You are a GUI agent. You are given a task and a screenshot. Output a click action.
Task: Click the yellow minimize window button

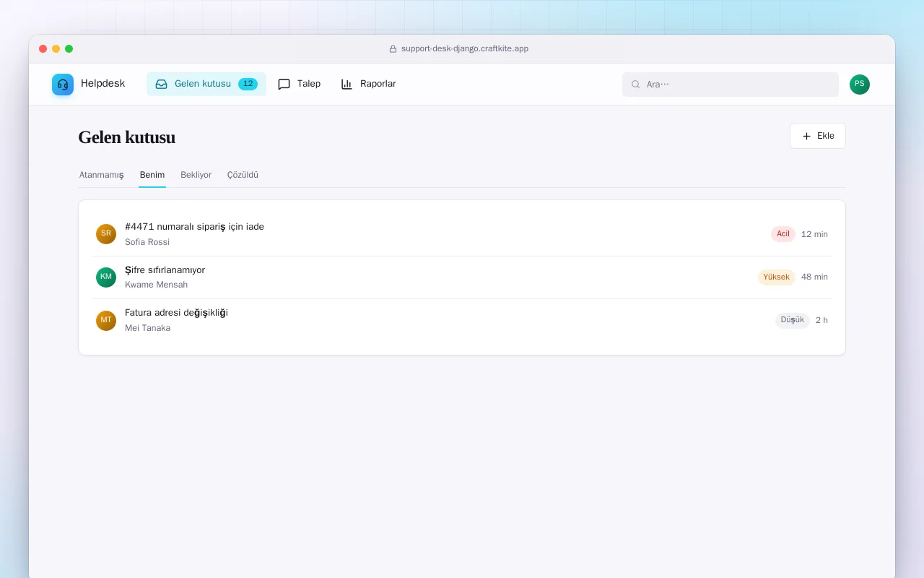(56, 49)
